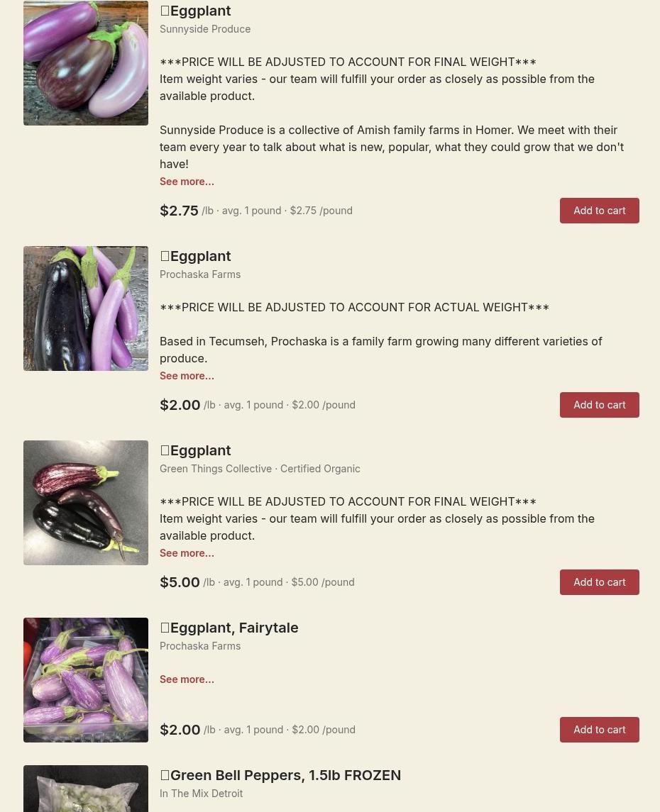The width and height of the screenshot is (660, 812).
Task: Add Prochaska Farms $2.00 eggplant to cart
Action: (x=600, y=404)
